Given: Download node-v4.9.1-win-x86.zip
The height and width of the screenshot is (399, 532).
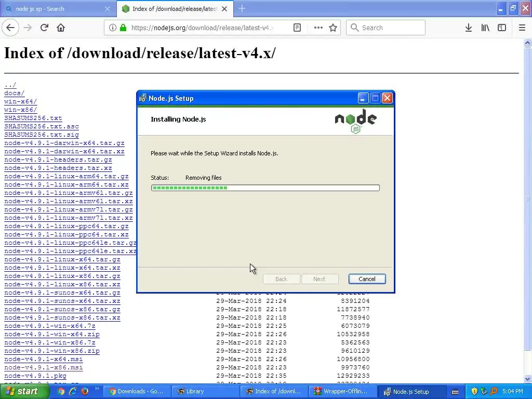Looking at the screenshot, I should (x=52, y=351).
